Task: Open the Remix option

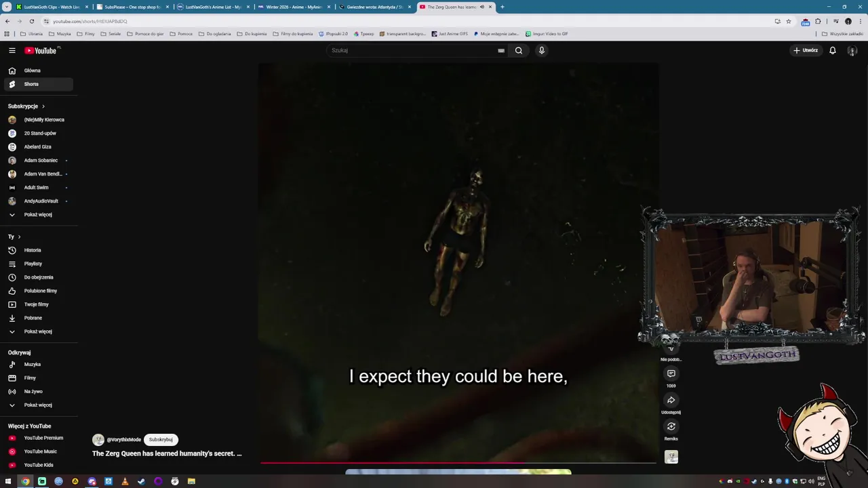Action: (671, 426)
